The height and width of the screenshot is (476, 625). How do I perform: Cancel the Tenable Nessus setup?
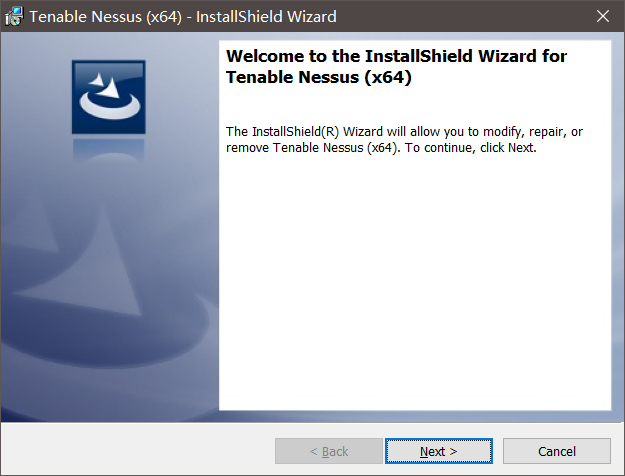click(556, 451)
